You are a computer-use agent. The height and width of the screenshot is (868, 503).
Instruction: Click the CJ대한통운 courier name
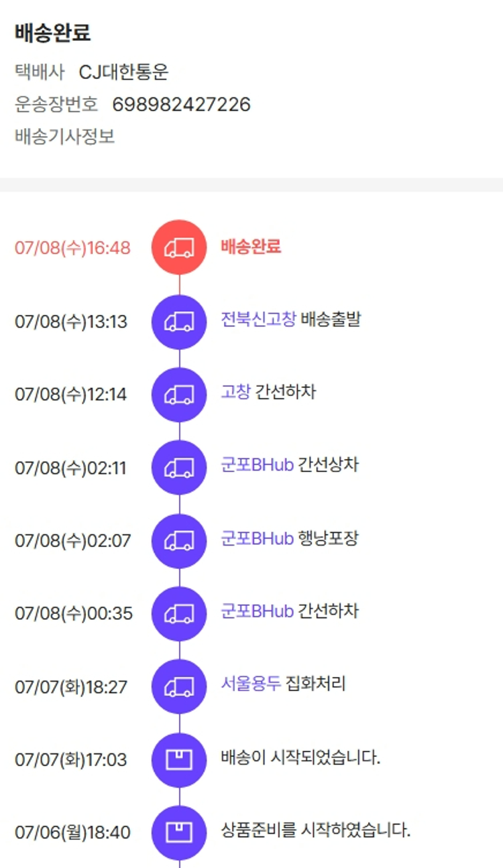124,72
